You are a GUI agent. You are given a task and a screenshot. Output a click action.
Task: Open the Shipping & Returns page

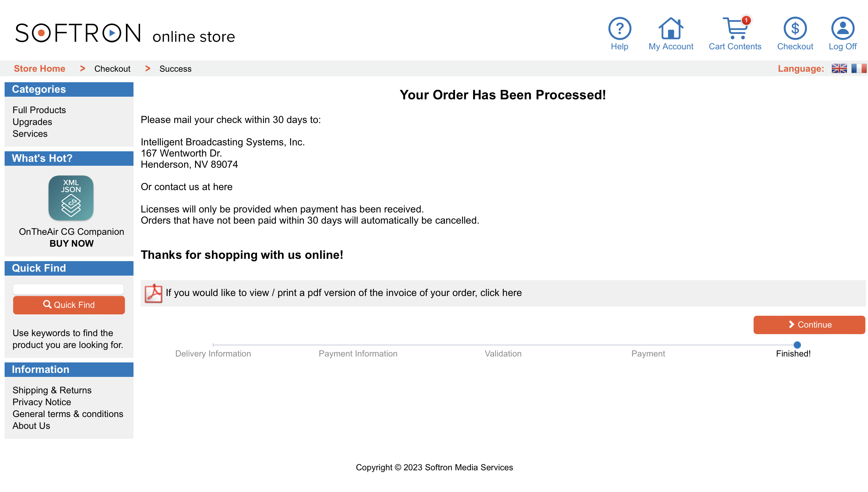point(52,390)
